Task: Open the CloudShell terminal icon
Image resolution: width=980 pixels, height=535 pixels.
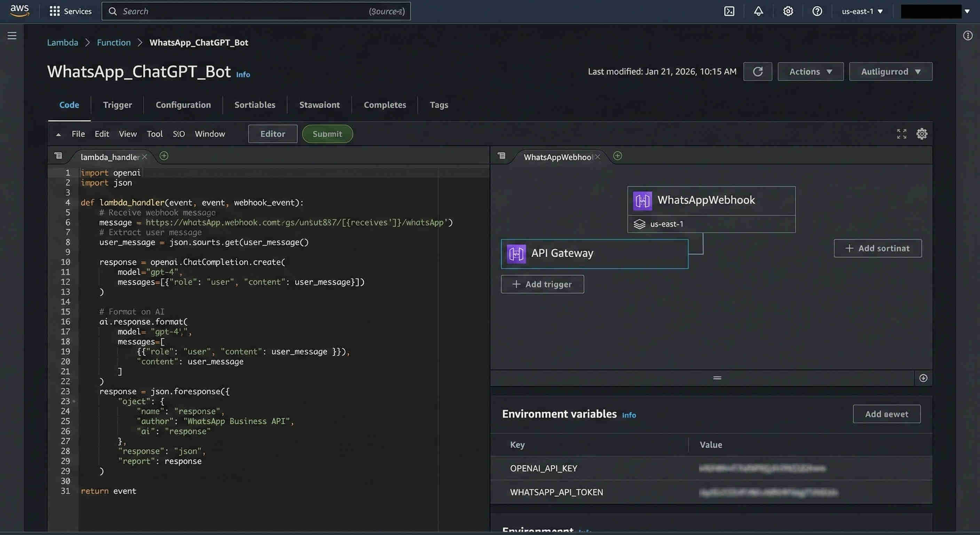Action: pyautogui.click(x=729, y=11)
